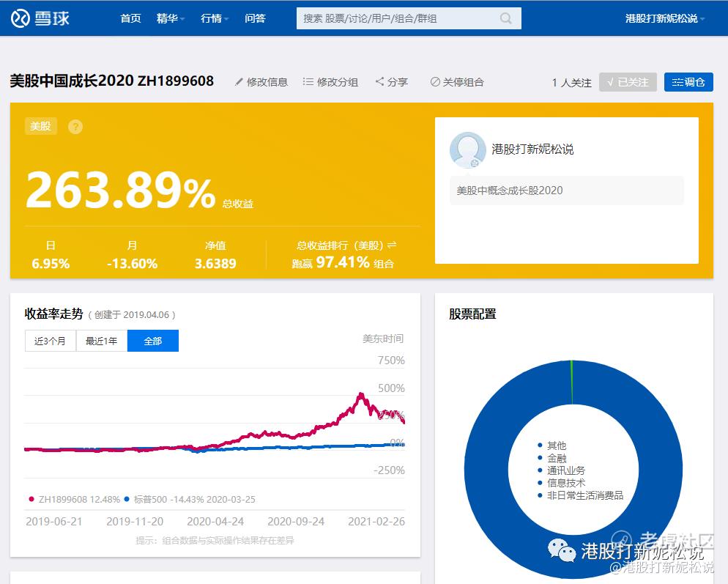Click the 2020-09-24 axis date label
Viewport: 728px width, 584px height.
296,521
